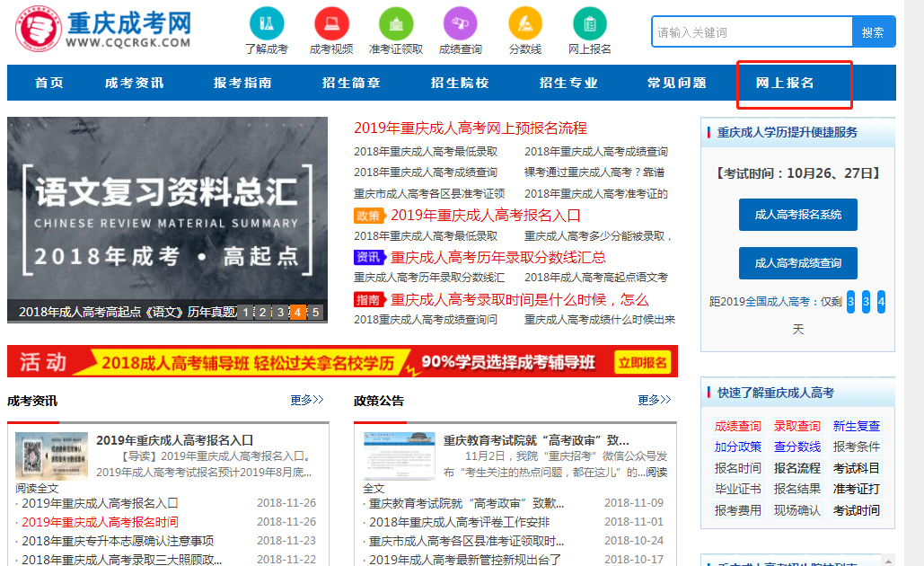This screenshot has height=566, width=924.
Task: Select highlighted carousel slide 4
Action: click(297, 312)
